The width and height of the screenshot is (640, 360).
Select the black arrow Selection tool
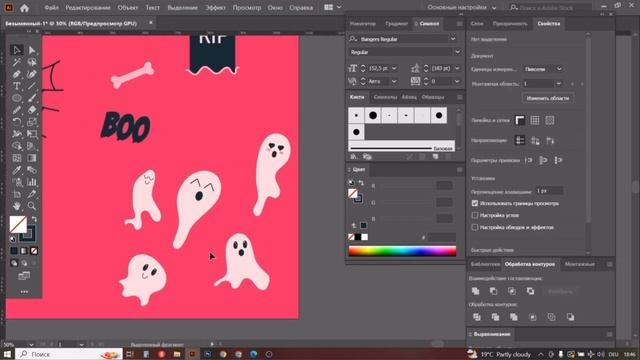coord(17,50)
